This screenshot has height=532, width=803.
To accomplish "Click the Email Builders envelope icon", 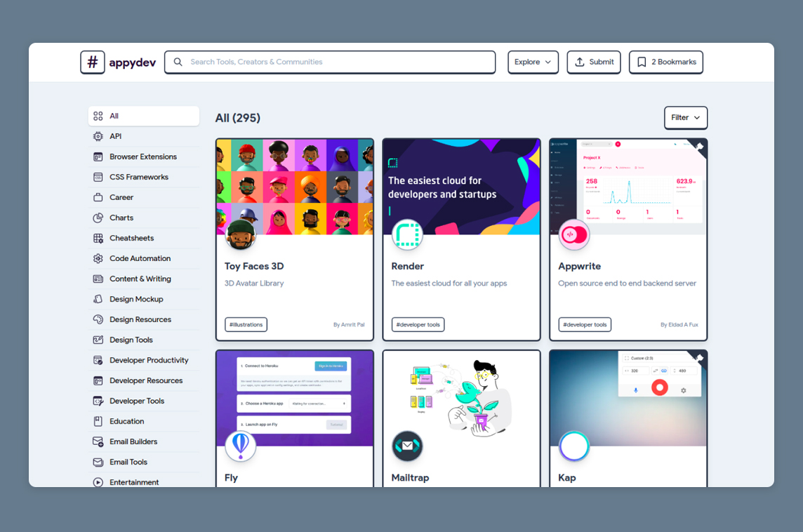I will coord(98,442).
